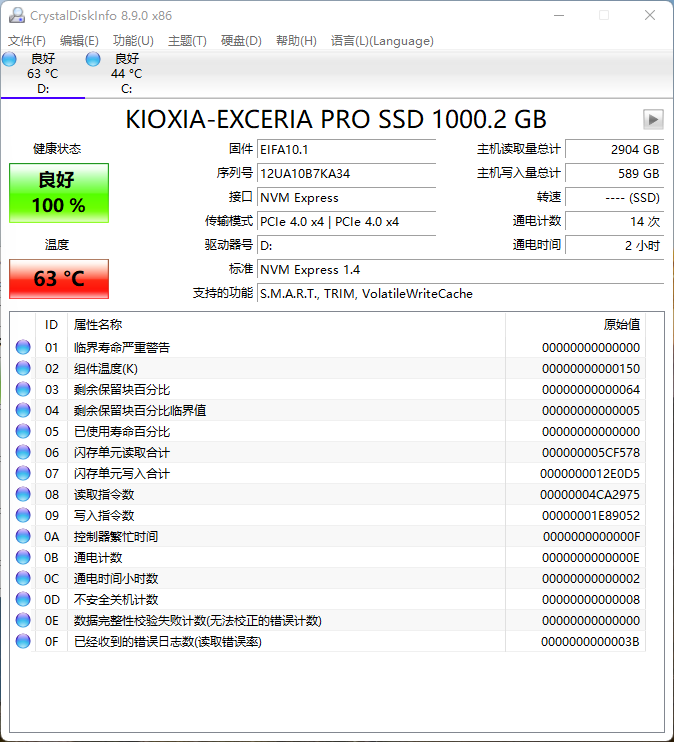Click status orb of attribute 03 row

click(23, 389)
